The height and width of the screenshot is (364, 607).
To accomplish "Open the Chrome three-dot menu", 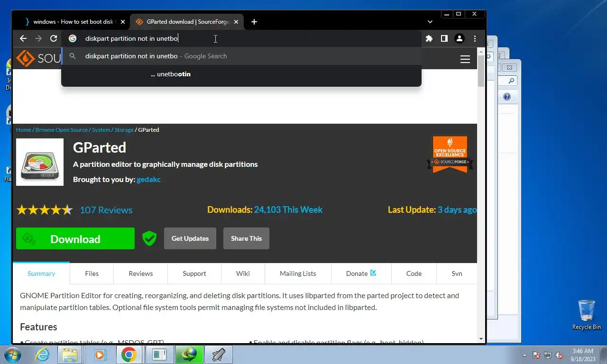I will tap(475, 39).
